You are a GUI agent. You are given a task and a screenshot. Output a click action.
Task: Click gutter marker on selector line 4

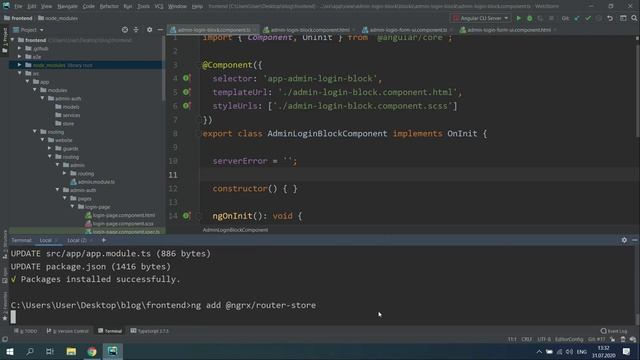186,78
